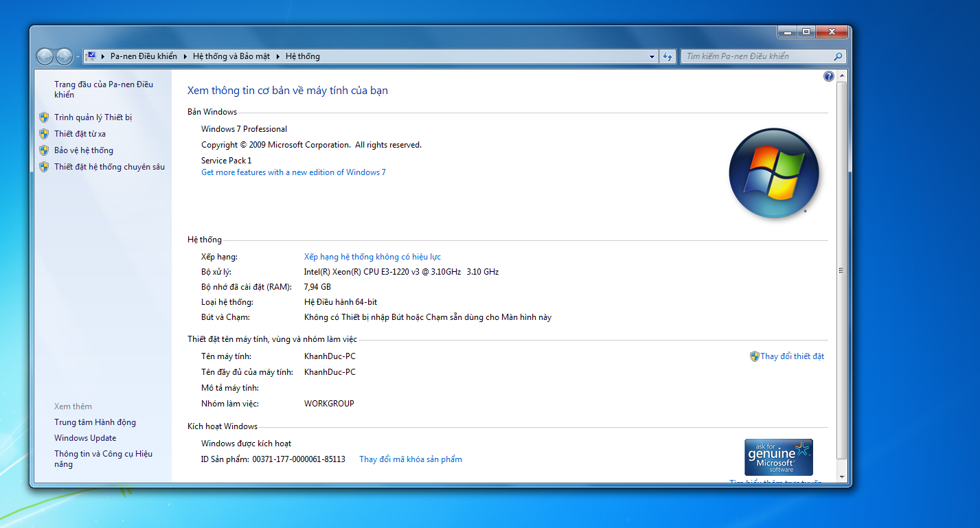
Task: Click the Control Panel icon in address bar
Action: tap(90, 56)
